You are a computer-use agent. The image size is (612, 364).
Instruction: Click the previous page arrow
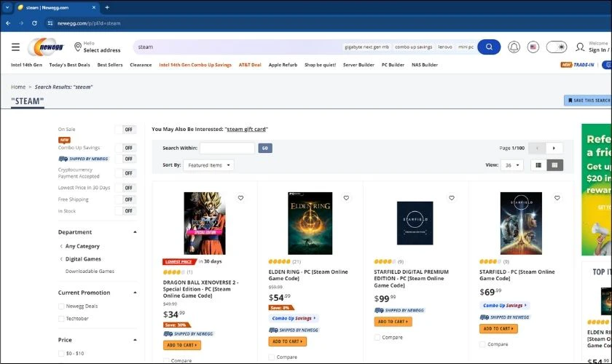537,149
